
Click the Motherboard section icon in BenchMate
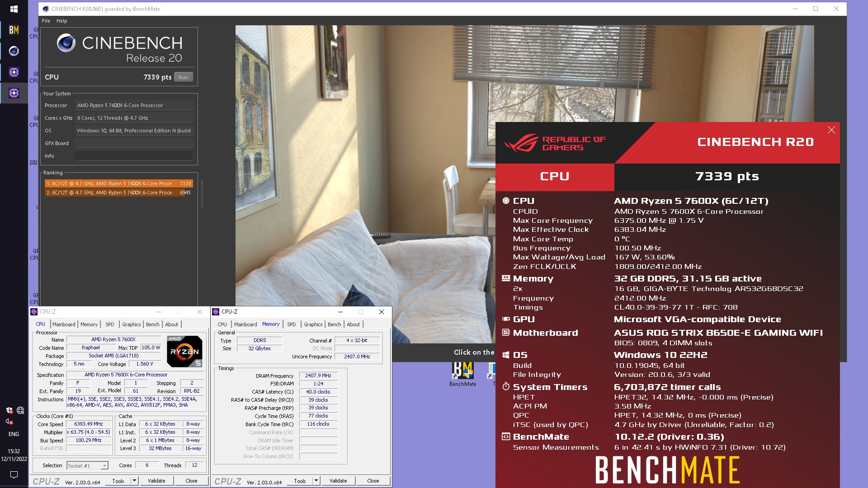click(x=506, y=333)
